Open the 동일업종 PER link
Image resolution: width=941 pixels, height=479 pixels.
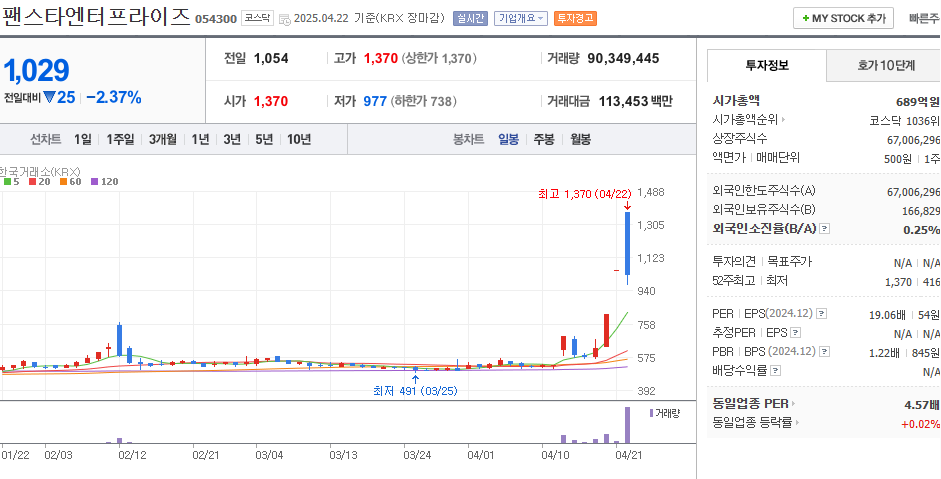pyautogui.click(x=753, y=404)
